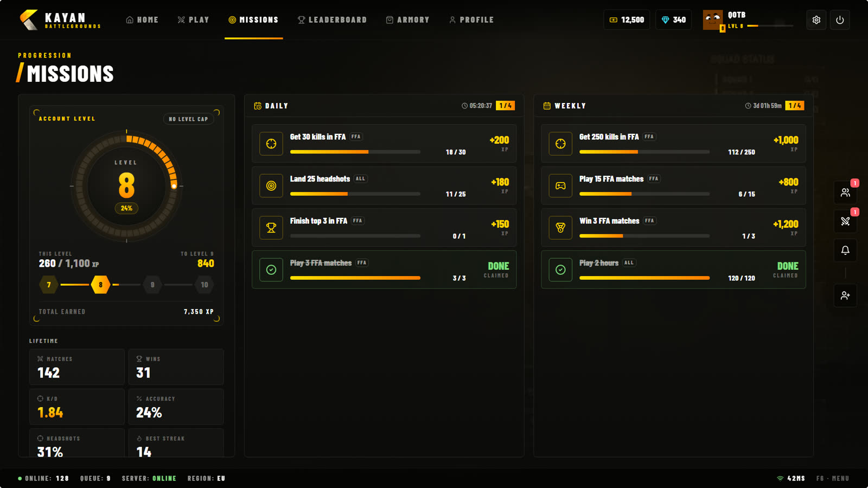Open the friends list sidebar icon

click(845, 192)
